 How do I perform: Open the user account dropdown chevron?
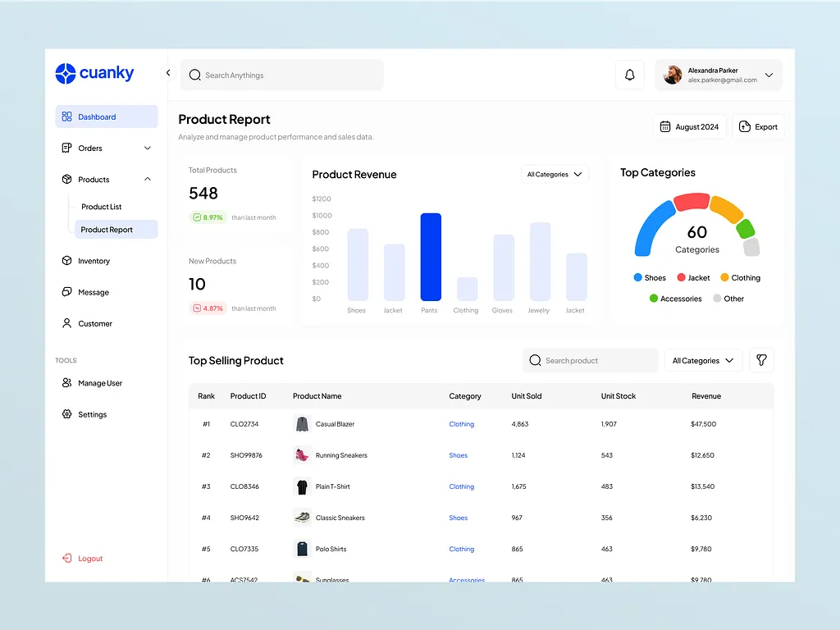[x=769, y=75]
